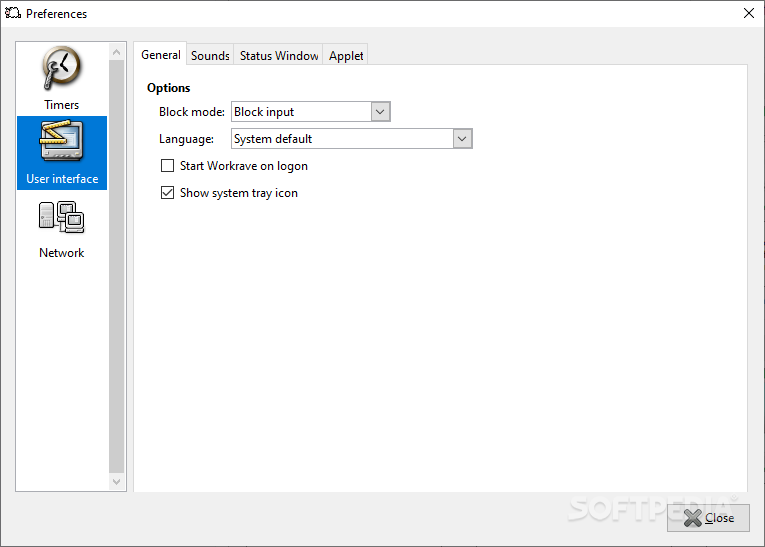Switch to the Sounds tab
The width and height of the screenshot is (765, 547).
tap(210, 56)
